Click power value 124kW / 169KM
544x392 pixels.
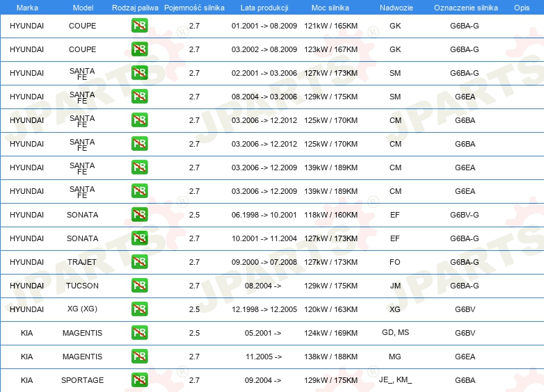click(330, 333)
